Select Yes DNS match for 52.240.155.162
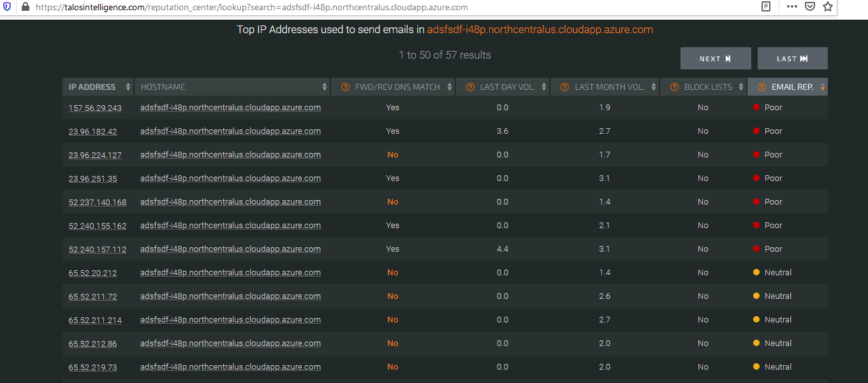Viewport: 868px width, 383px height. (392, 226)
